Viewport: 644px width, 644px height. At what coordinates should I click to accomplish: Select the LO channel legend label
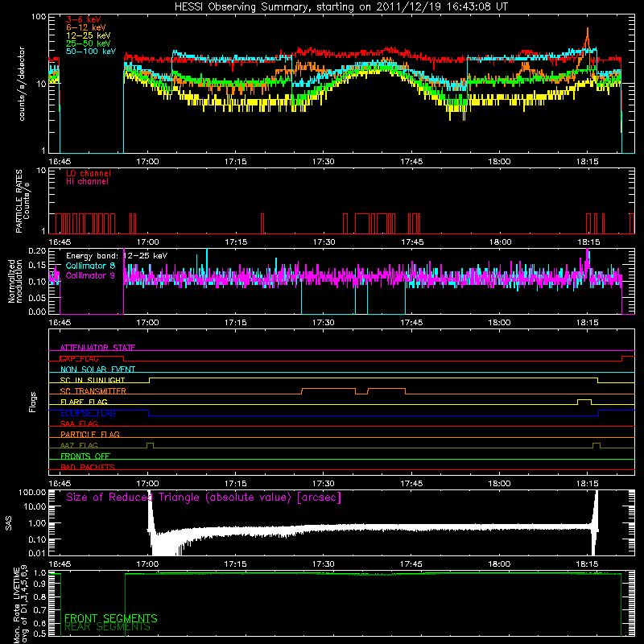tap(89, 173)
